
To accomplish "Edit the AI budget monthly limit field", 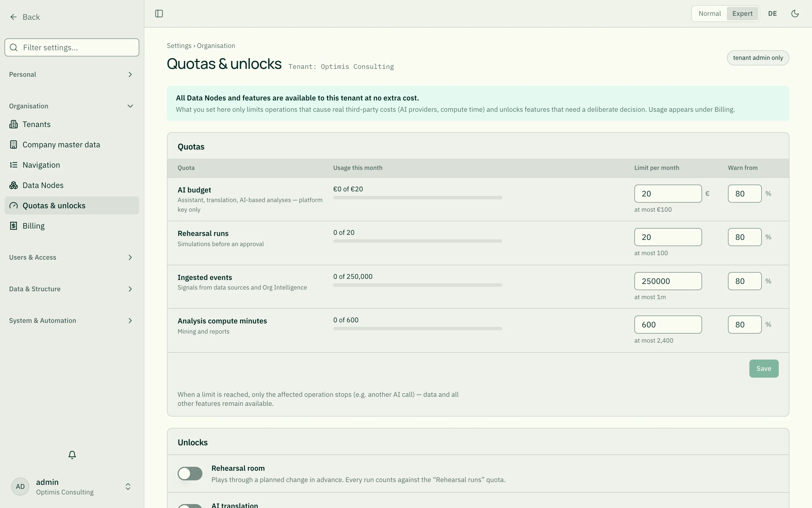I will tap(668, 194).
